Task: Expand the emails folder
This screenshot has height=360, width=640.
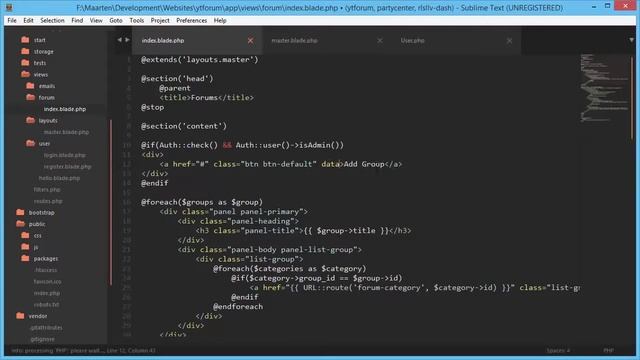Action: point(31,85)
